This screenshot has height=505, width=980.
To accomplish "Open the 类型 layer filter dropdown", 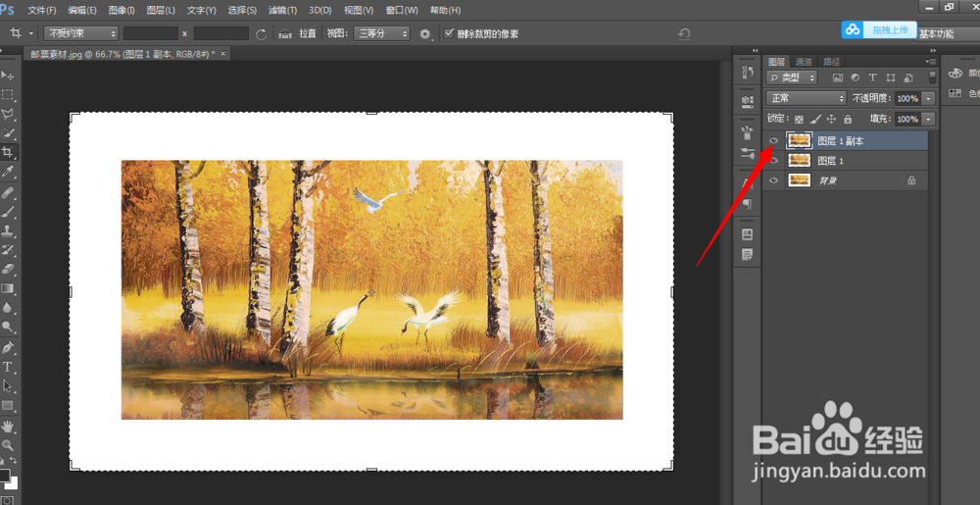I will coord(791,77).
